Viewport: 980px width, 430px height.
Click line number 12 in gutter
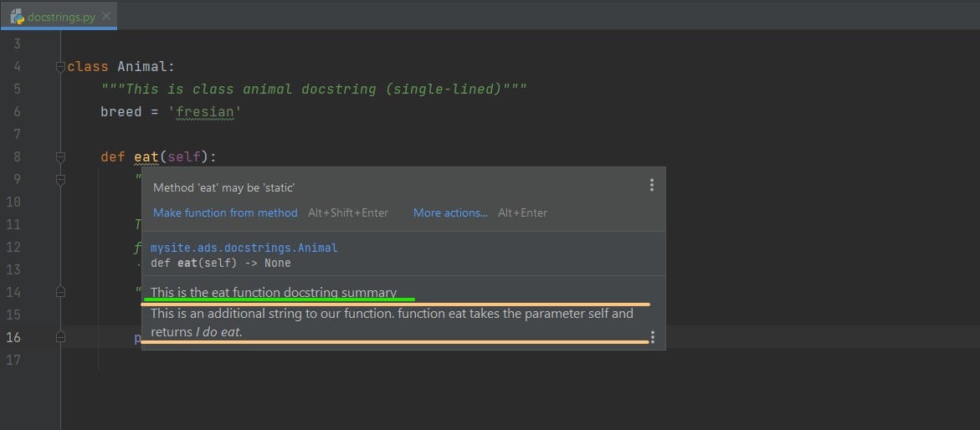(x=13, y=248)
